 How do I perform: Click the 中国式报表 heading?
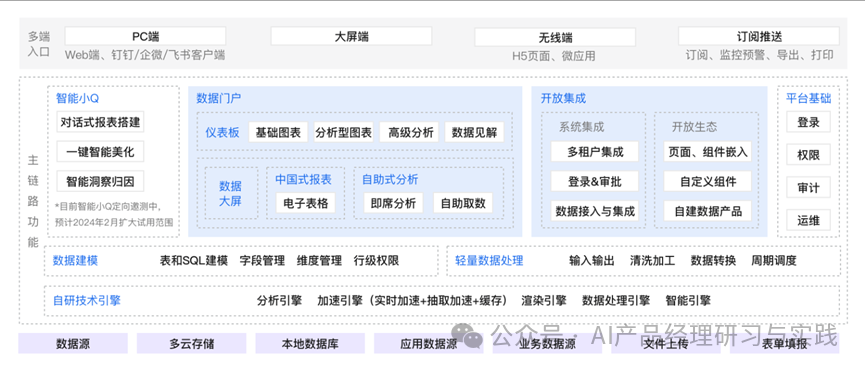click(303, 179)
